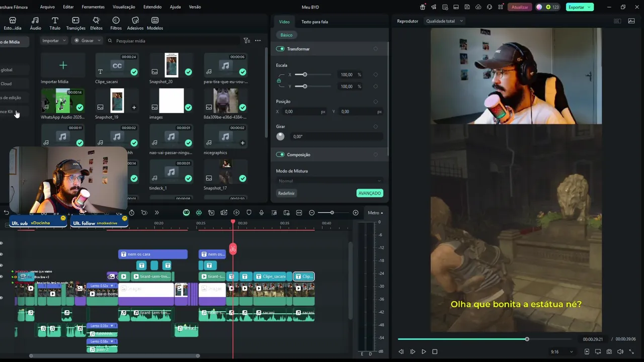Step back one frame in player
This screenshot has width=644, height=362.
point(401,352)
